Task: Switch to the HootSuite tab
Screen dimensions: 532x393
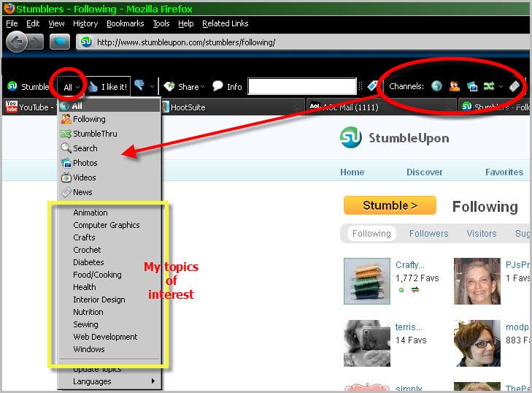Action: [x=188, y=107]
